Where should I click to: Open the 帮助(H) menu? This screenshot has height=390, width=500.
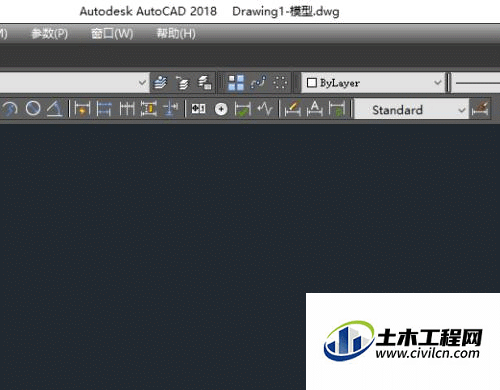point(176,33)
